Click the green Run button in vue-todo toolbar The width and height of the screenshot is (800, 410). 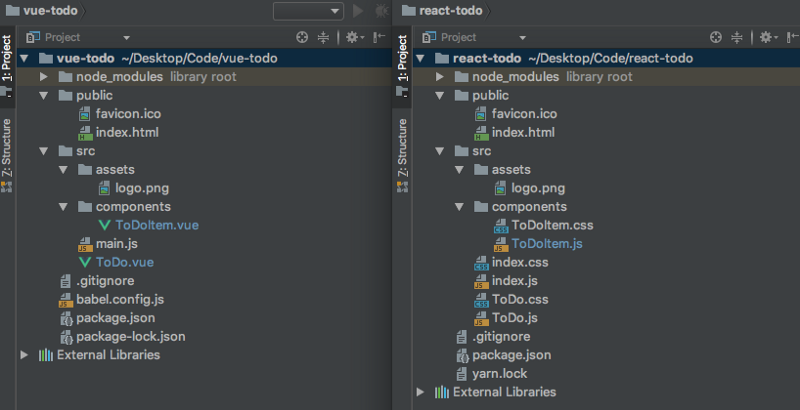click(359, 11)
